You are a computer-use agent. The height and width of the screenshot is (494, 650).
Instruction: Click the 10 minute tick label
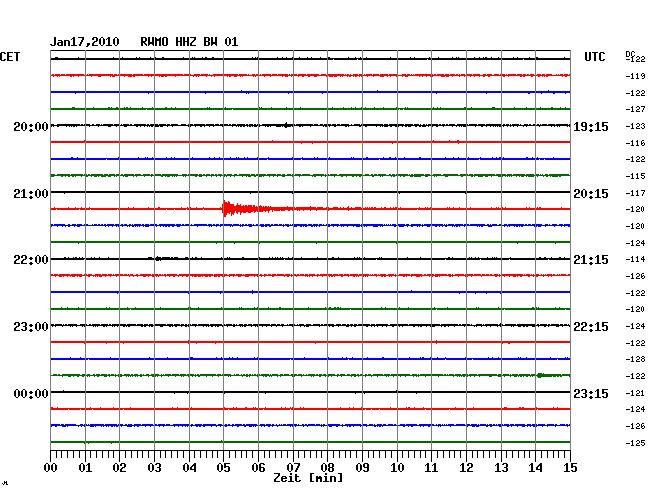(397, 467)
